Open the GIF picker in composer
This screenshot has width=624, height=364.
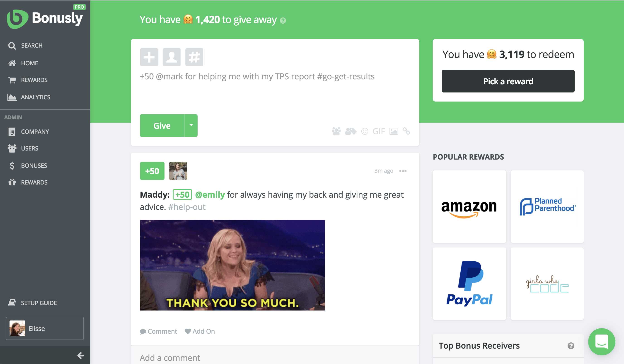pos(379,131)
